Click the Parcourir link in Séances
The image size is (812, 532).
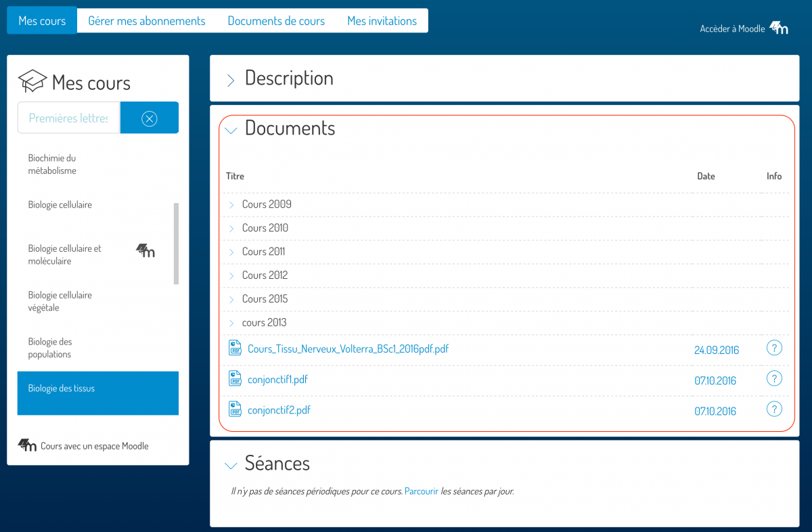421,491
